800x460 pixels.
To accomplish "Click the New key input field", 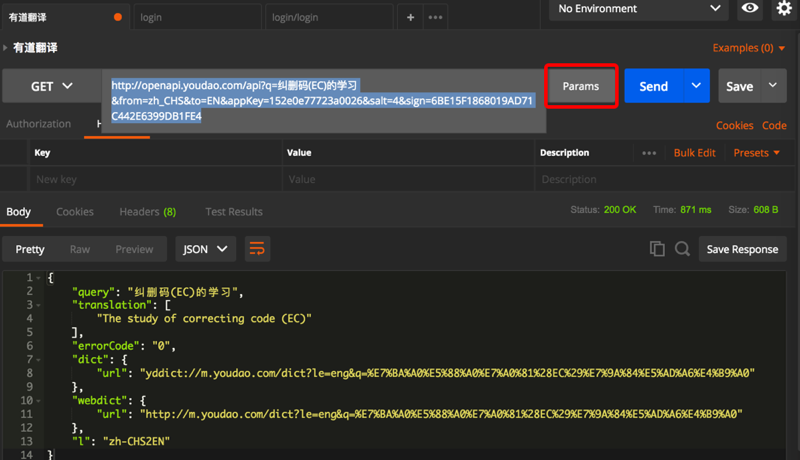I will tap(155, 179).
